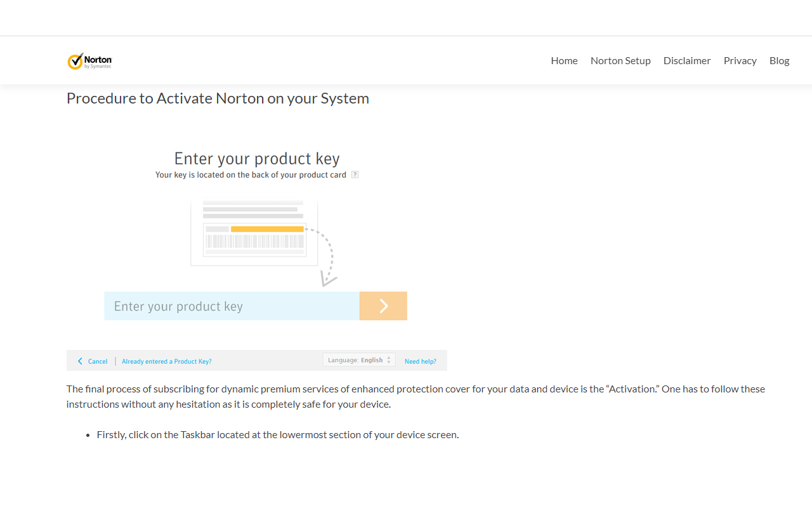The image size is (812, 508).
Task: Click text Your key is located on the back
Action: pos(251,175)
